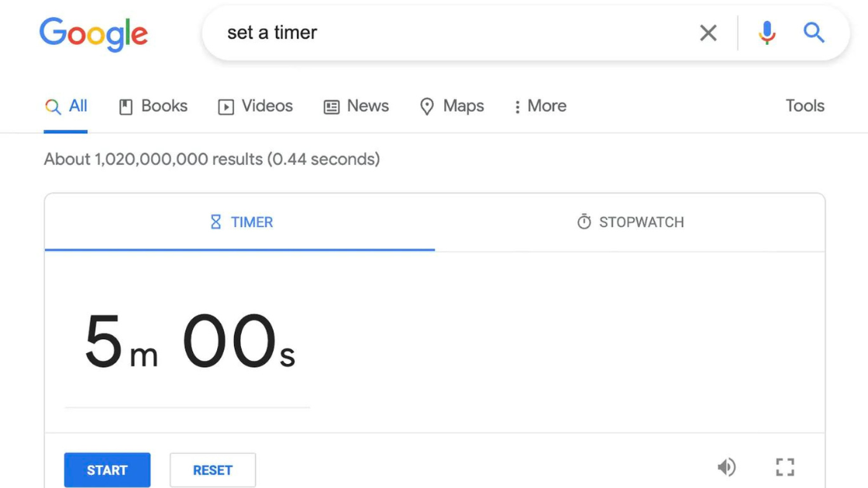Click the Maps pin icon

427,106
